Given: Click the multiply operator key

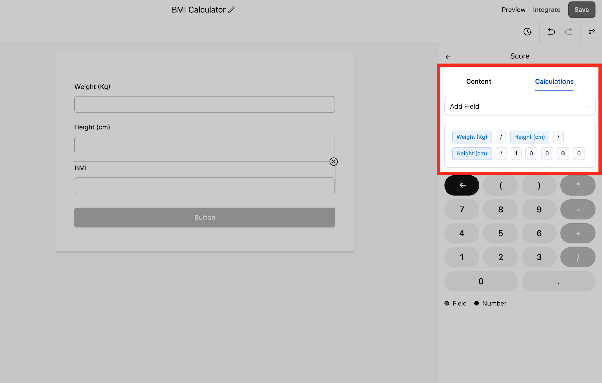Looking at the screenshot, I should (x=578, y=185).
